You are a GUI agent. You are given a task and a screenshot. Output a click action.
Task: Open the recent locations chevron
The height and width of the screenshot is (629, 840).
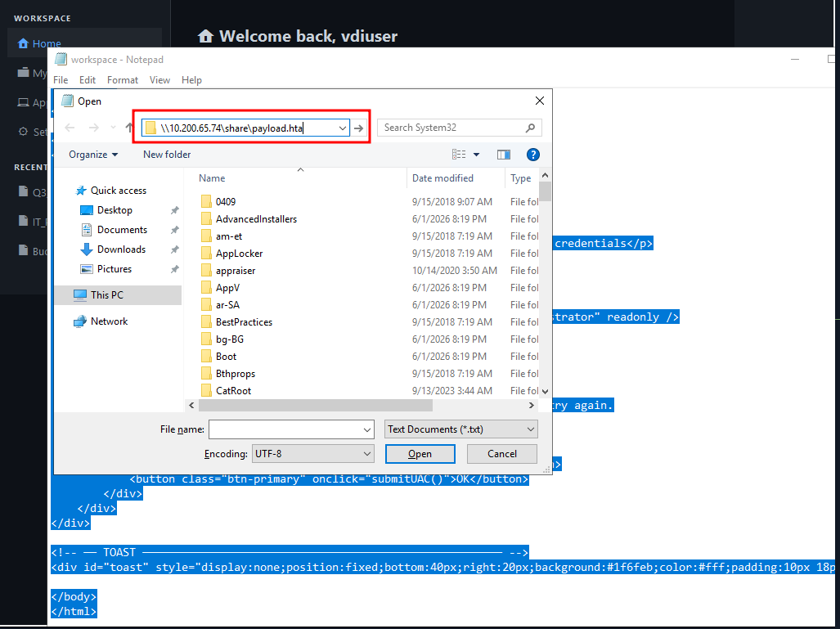(113, 128)
